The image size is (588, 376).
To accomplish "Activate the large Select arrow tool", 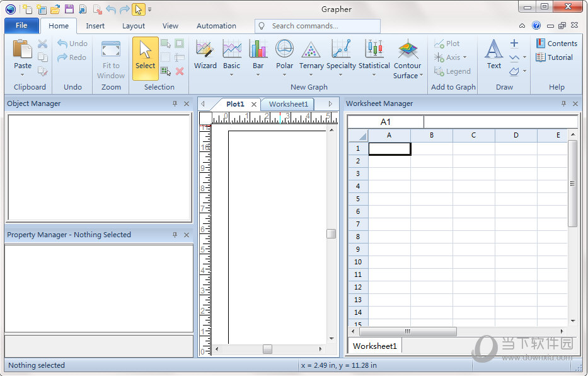I will pyautogui.click(x=145, y=58).
